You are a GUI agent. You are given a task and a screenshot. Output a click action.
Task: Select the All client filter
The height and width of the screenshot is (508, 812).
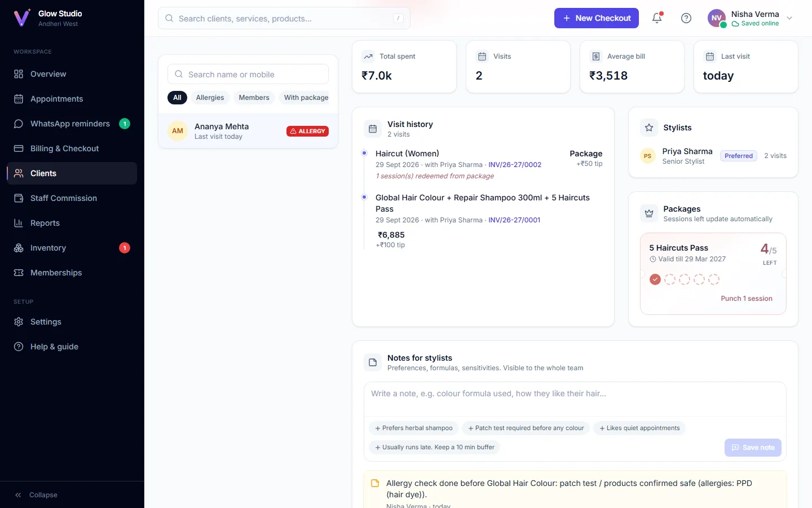pos(177,98)
